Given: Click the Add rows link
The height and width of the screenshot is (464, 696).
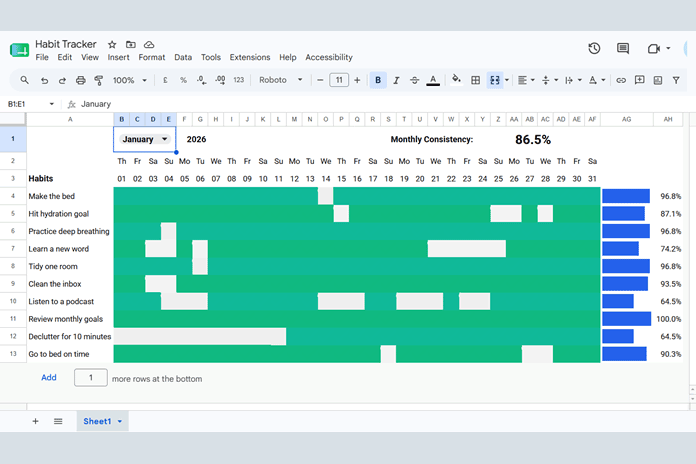Looking at the screenshot, I should click(49, 377).
